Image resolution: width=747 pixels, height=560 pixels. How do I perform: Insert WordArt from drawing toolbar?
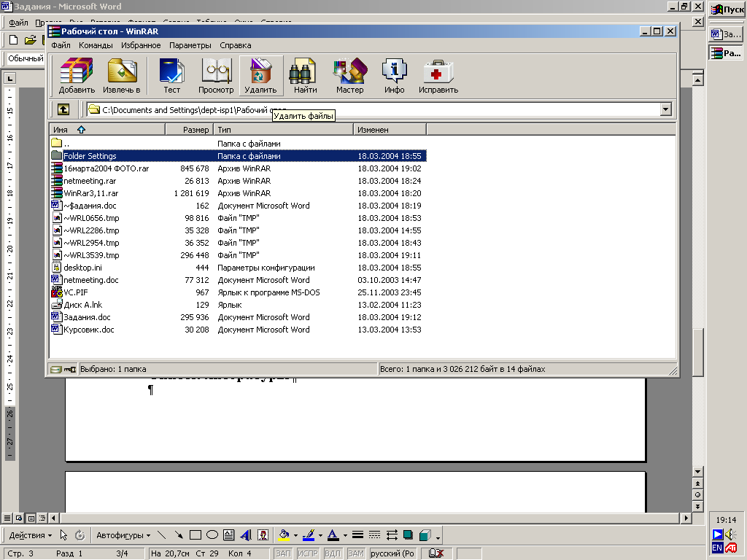click(246, 535)
